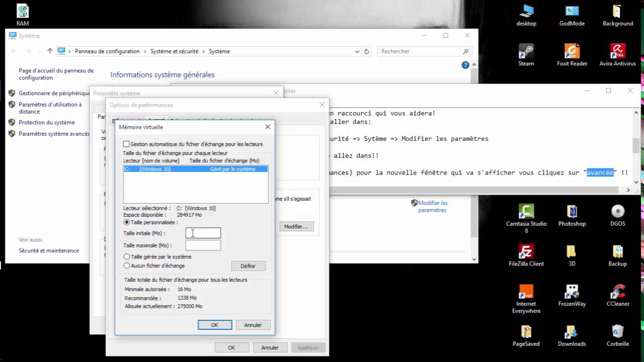This screenshot has width=644, height=362.
Task: Click Annuler in Mémoire virtuelle dialog
Action: [x=253, y=325]
